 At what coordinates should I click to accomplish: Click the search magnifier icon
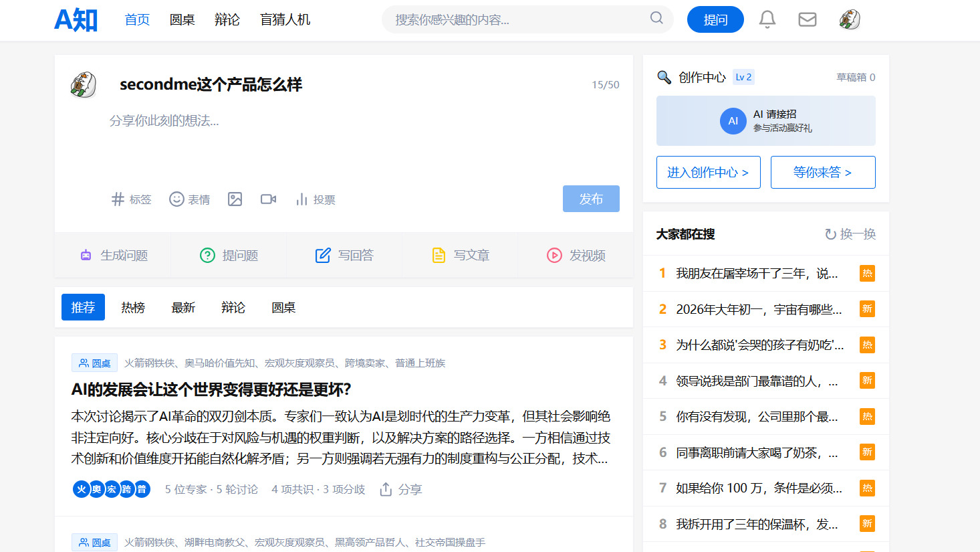tap(656, 18)
